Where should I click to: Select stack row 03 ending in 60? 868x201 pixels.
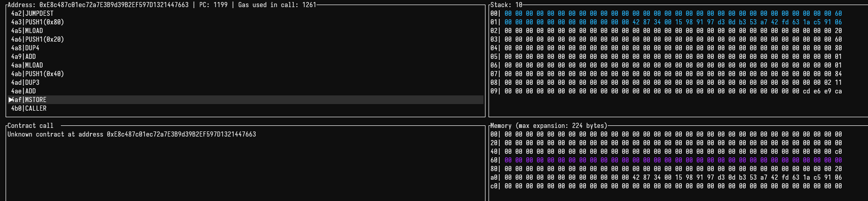(x=666, y=40)
